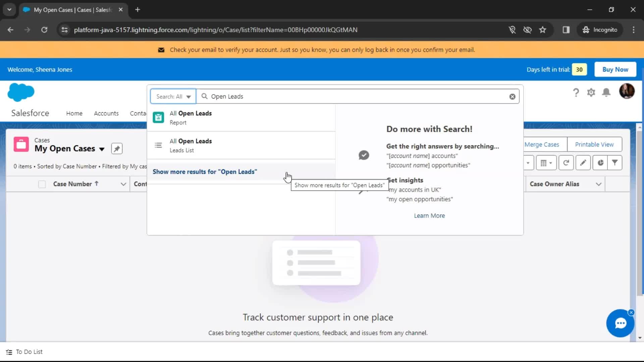The width and height of the screenshot is (644, 362).
Task: Tick the select-all cases checkbox
Action: (42, 184)
